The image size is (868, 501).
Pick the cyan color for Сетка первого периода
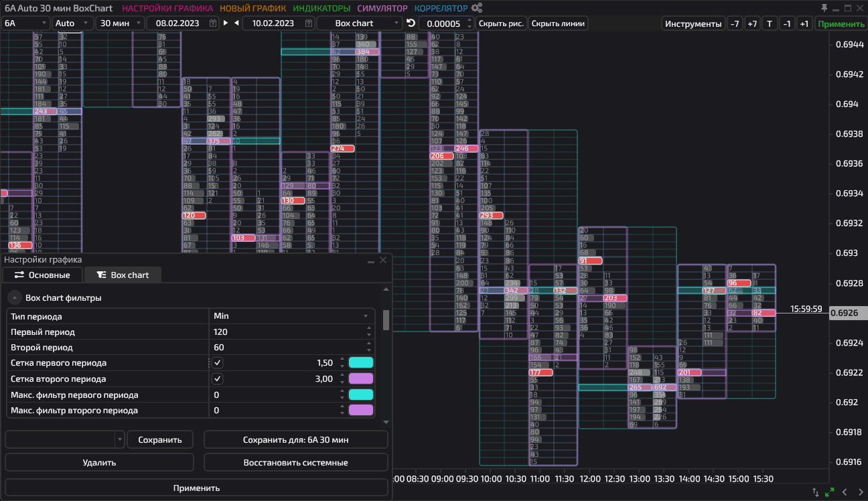pos(361,363)
